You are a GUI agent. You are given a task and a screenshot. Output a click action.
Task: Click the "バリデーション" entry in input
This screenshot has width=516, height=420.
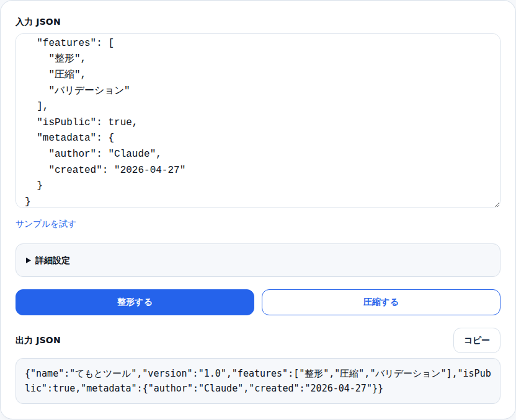click(89, 90)
